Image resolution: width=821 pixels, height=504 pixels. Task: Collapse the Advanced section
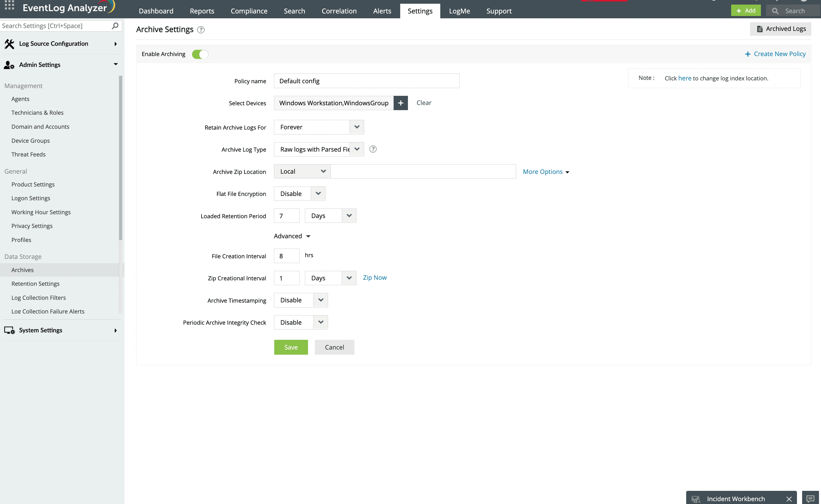coord(292,236)
